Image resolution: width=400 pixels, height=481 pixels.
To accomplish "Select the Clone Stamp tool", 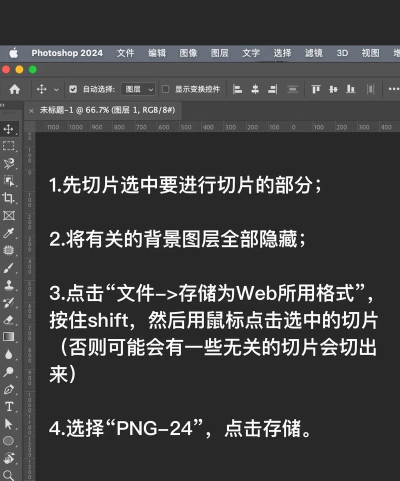I will 8,285.
